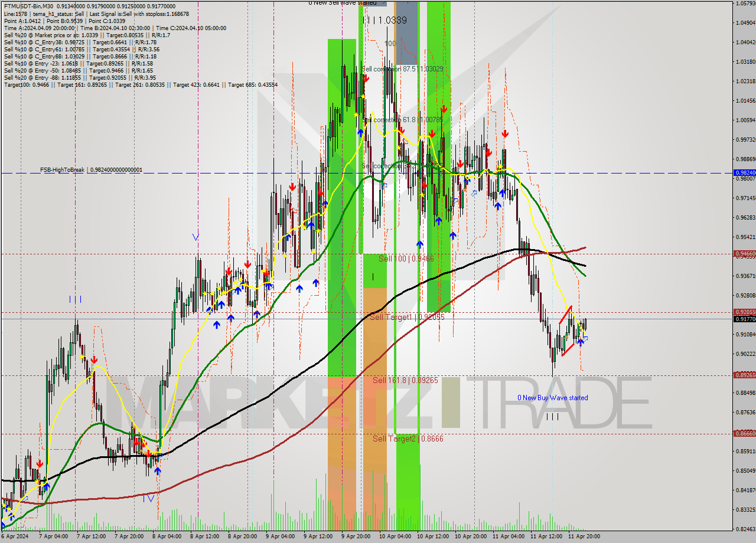Click the red 0.86660 price tag
Image resolution: width=756 pixels, height=543 pixels.
[745, 433]
